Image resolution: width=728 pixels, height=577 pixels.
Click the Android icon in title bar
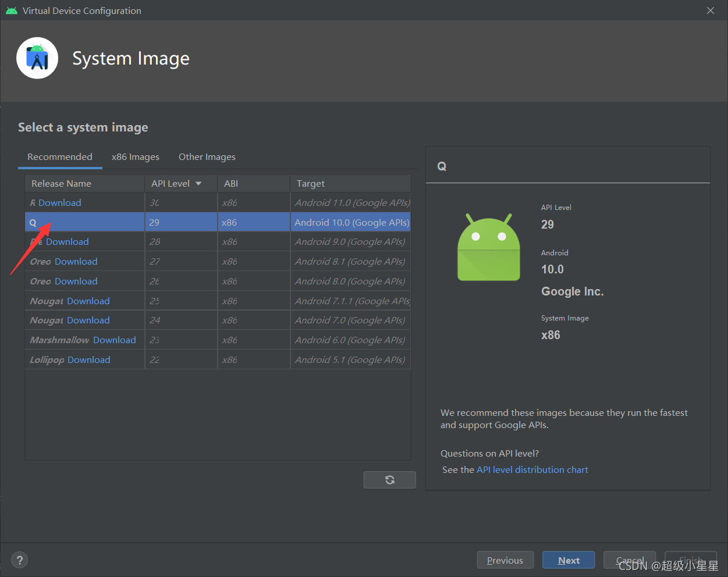pos(12,10)
